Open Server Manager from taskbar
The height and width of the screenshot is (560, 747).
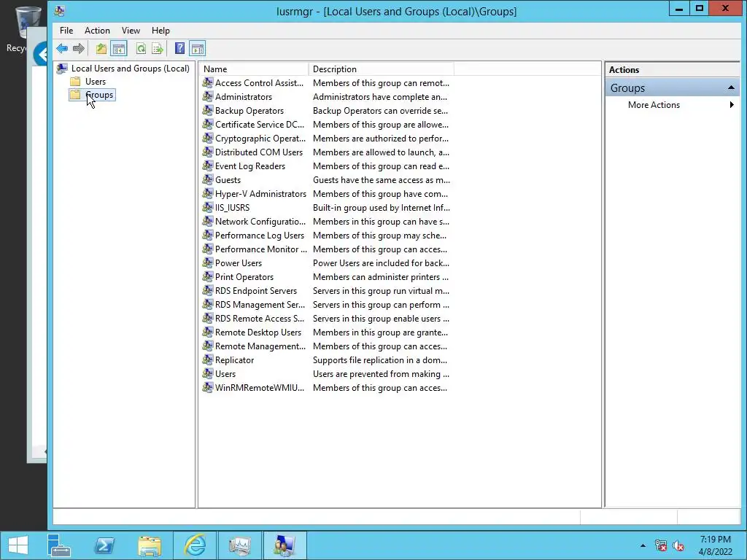coord(59,545)
